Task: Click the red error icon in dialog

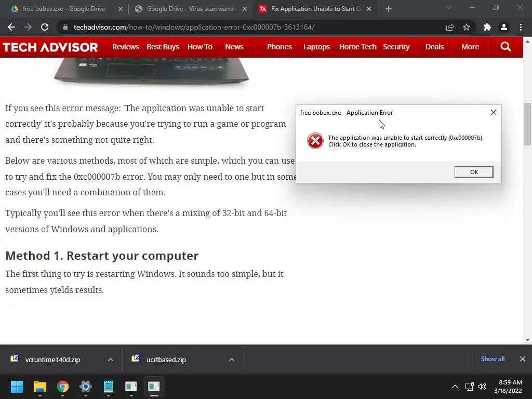Action: click(x=315, y=141)
